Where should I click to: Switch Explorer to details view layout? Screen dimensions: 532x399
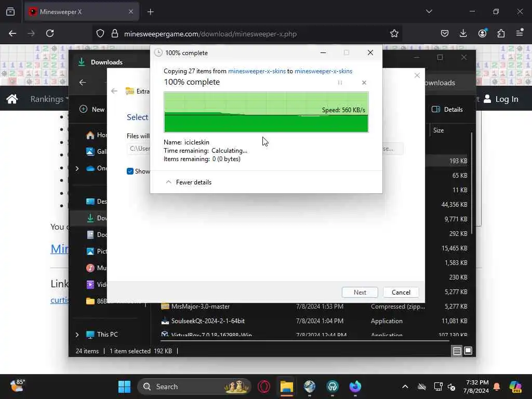(457, 351)
